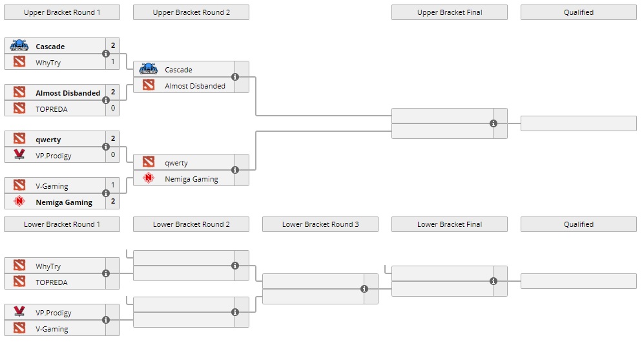Viewport: 644px width, 349px height.
Task: Click info icon for VP.Prodigy vs V-Gaming
Action: (x=106, y=321)
